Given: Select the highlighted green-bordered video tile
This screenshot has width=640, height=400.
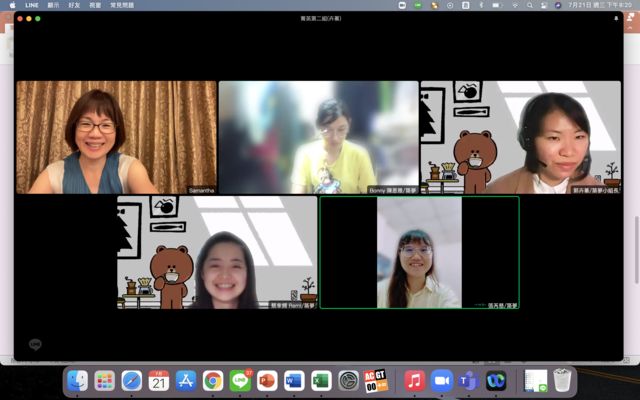Looking at the screenshot, I should point(419,252).
